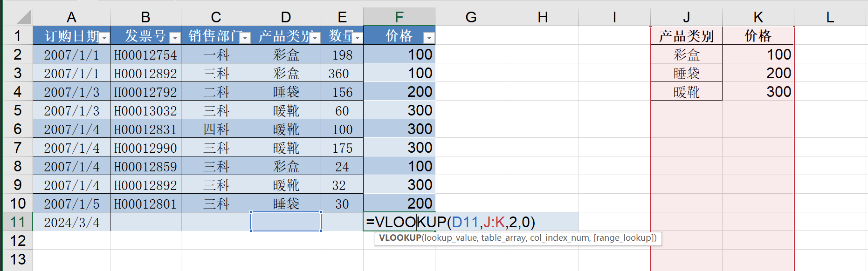This screenshot has height=271, width=868.
Task: Click the Select All corner triangle
Action: click(x=23, y=17)
